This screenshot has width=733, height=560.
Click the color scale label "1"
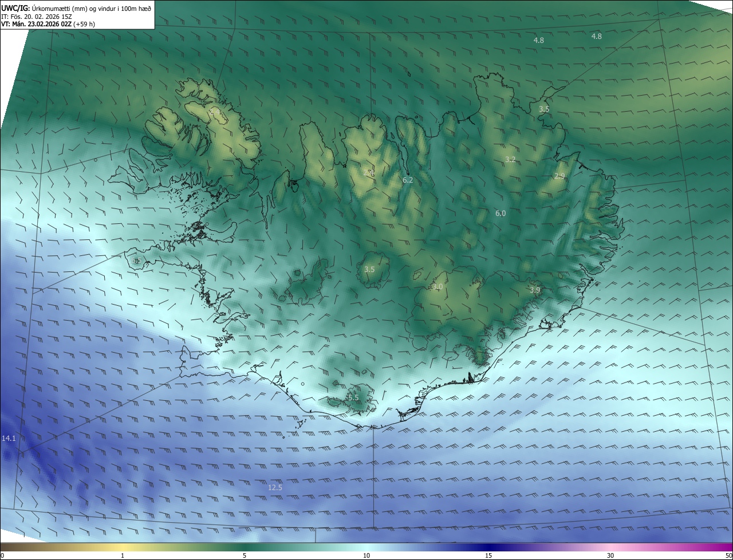[123, 555]
